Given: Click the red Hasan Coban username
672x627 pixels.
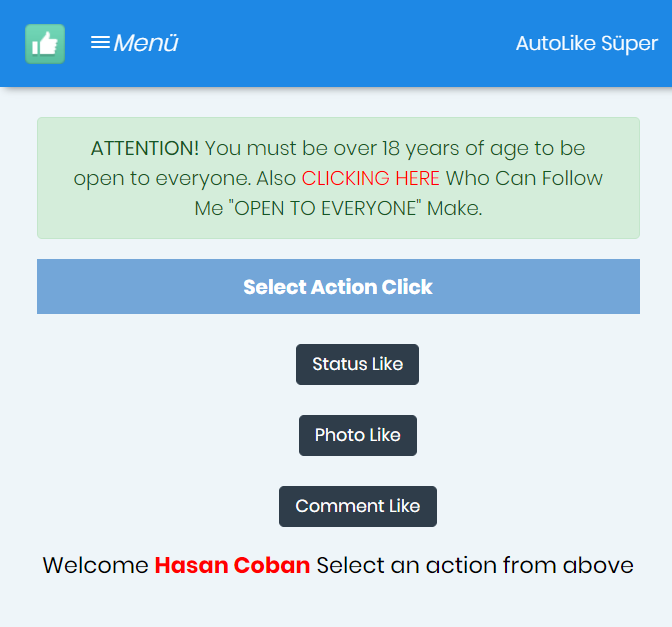Looking at the screenshot, I should click(x=232, y=565).
